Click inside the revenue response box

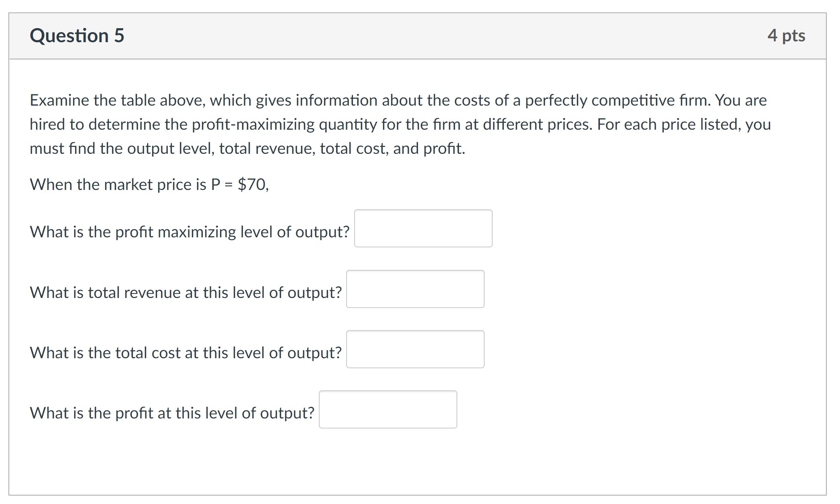click(416, 289)
